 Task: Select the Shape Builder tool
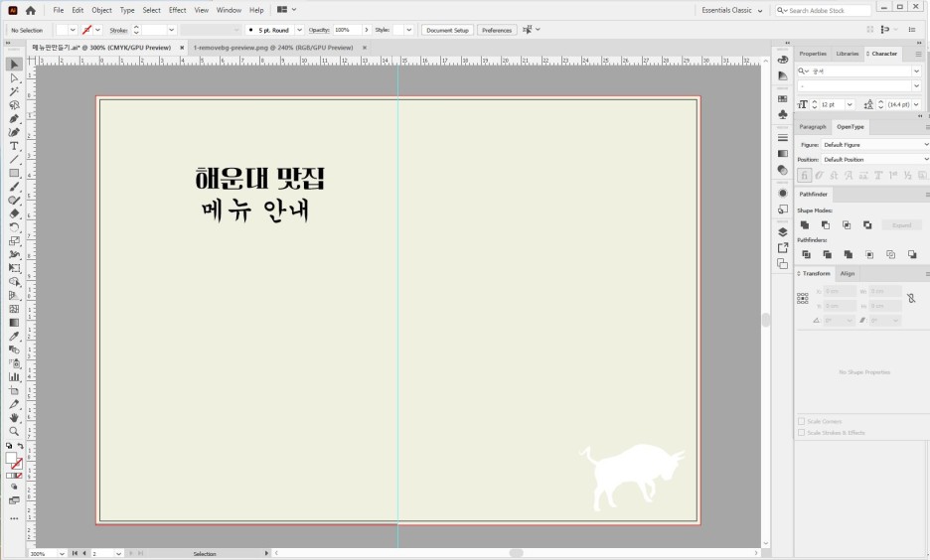[x=14, y=281]
